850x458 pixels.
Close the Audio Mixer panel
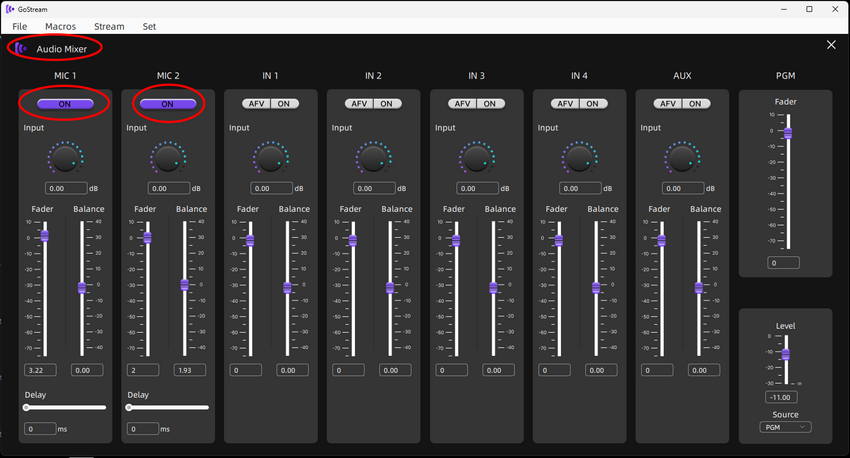point(831,45)
